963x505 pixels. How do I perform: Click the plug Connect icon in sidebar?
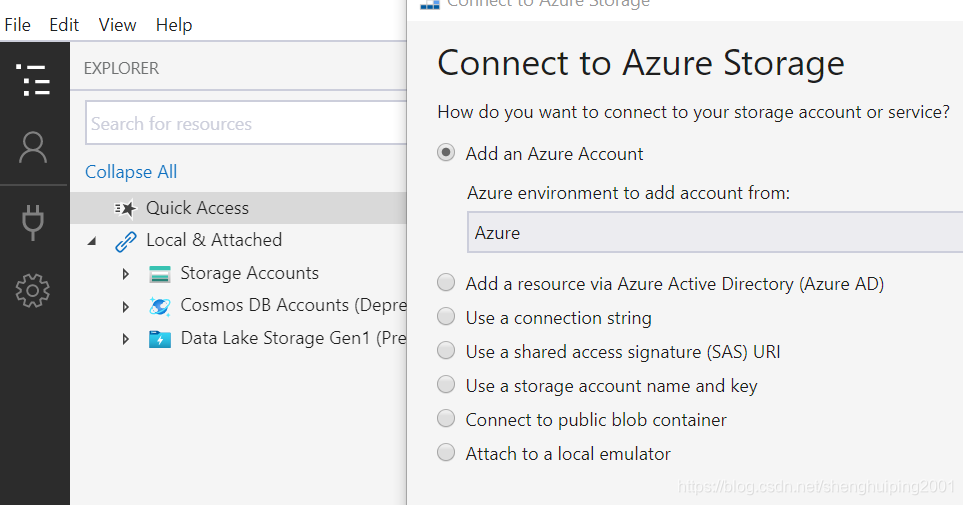(x=33, y=221)
